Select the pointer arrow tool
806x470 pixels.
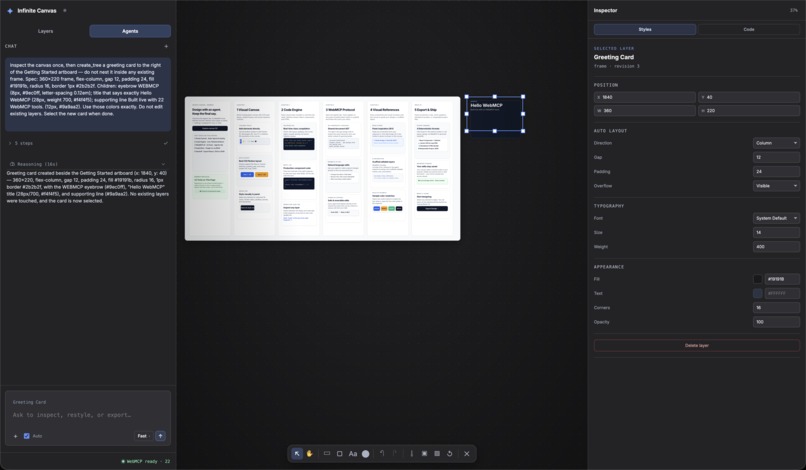[x=297, y=454]
